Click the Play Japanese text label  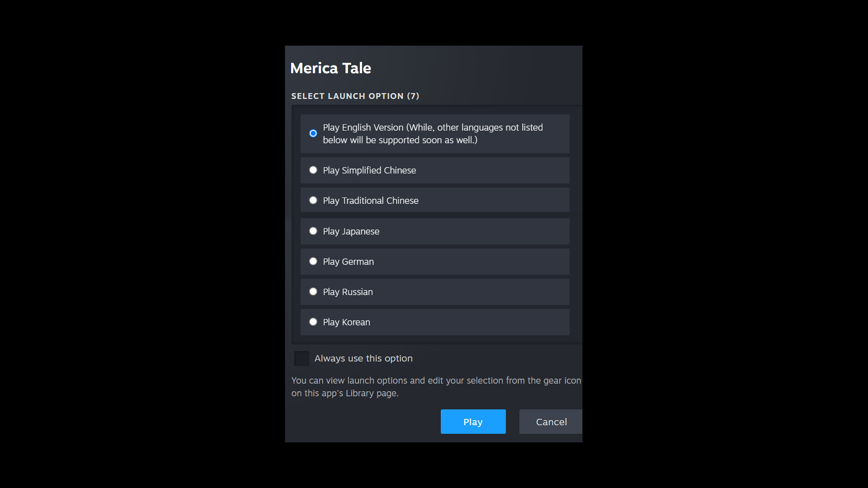(351, 231)
